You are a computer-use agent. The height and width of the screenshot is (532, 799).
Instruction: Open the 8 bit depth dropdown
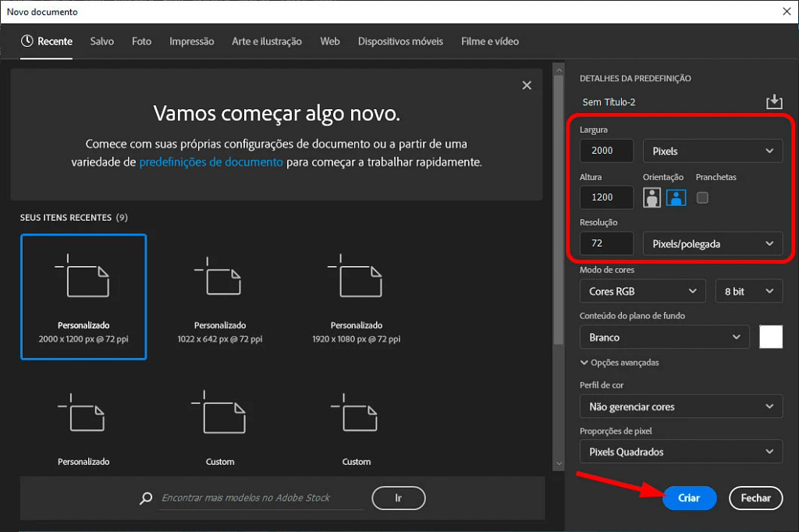point(748,291)
